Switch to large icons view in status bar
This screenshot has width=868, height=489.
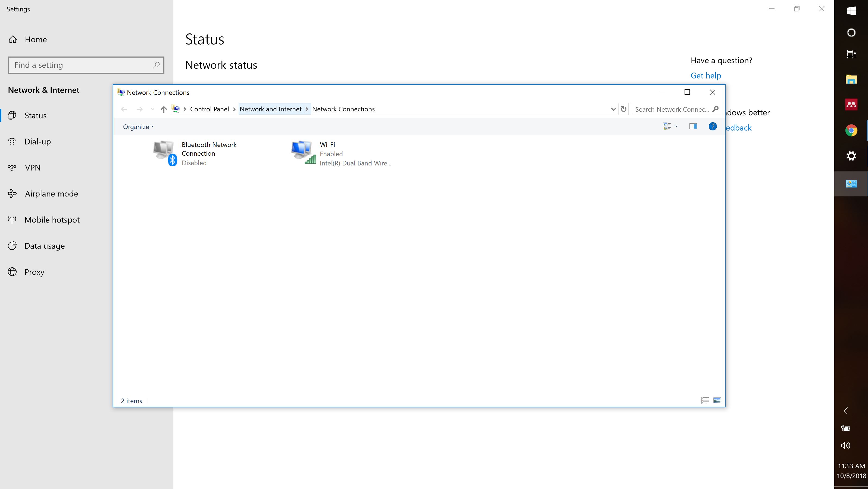[717, 400]
